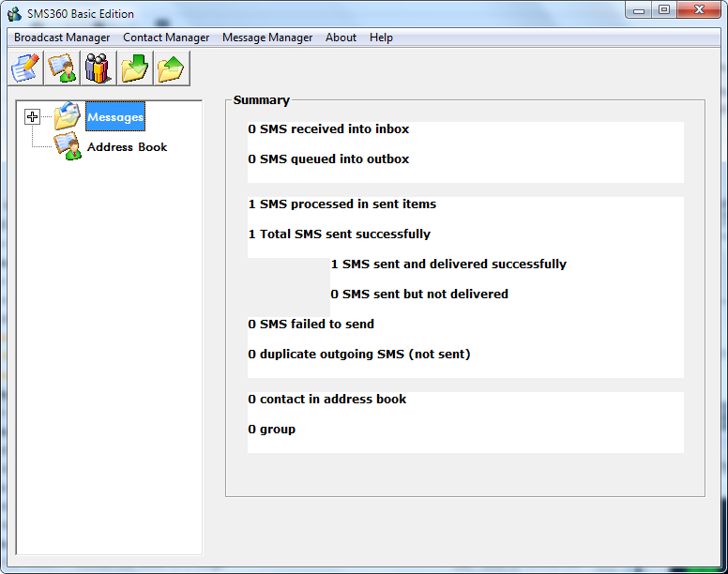Click the '0 SMS received into inbox' line

click(x=328, y=129)
